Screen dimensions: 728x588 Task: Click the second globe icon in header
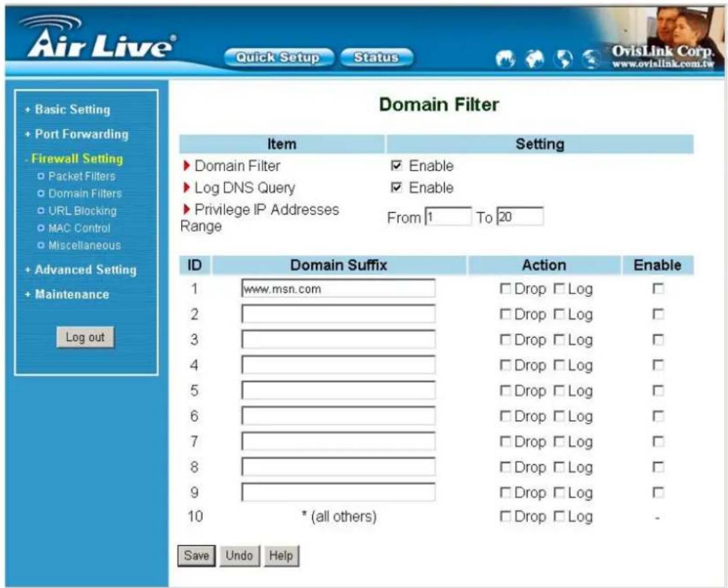(x=534, y=59)
